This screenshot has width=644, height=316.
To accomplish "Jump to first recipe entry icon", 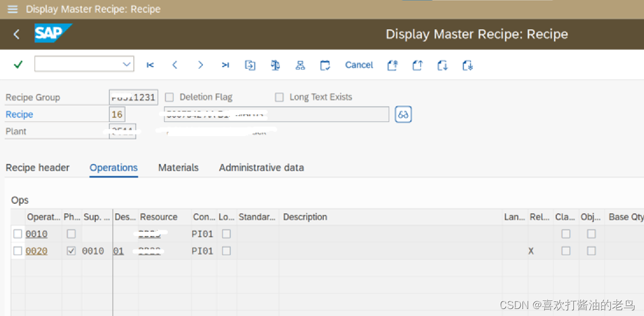I will (x=150, y=65).
